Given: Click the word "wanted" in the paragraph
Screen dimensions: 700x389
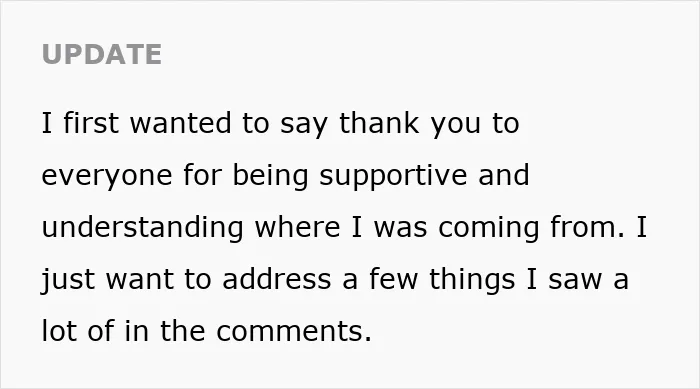Looking at the screenshot, I should pyautogui.click(x=180, y=123).
